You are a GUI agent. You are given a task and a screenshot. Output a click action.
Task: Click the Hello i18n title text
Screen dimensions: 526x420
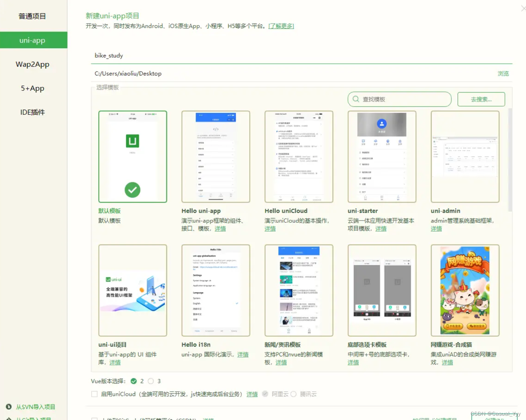point(196,345)
